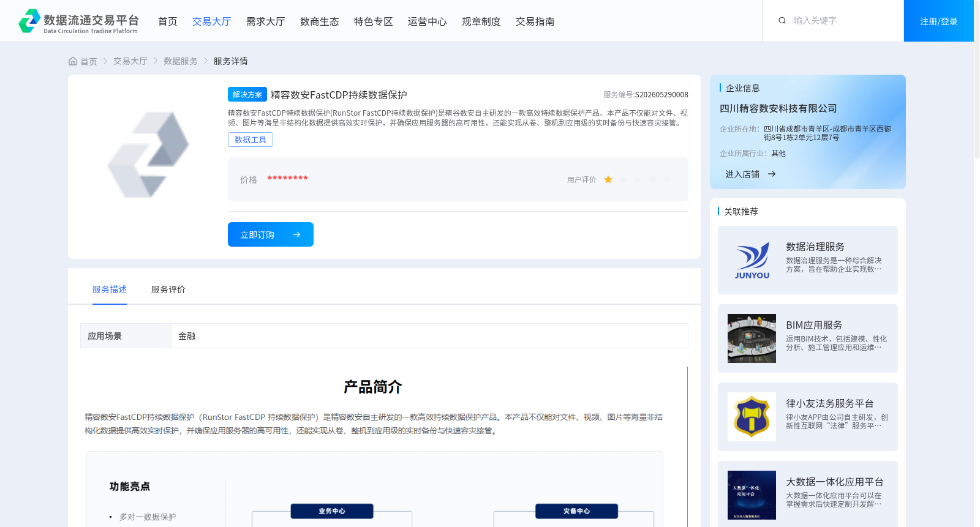This screenshot has width=980, height=527.
Task: Open BIM应用服务 recommendation title
Action: click(814, 325)
